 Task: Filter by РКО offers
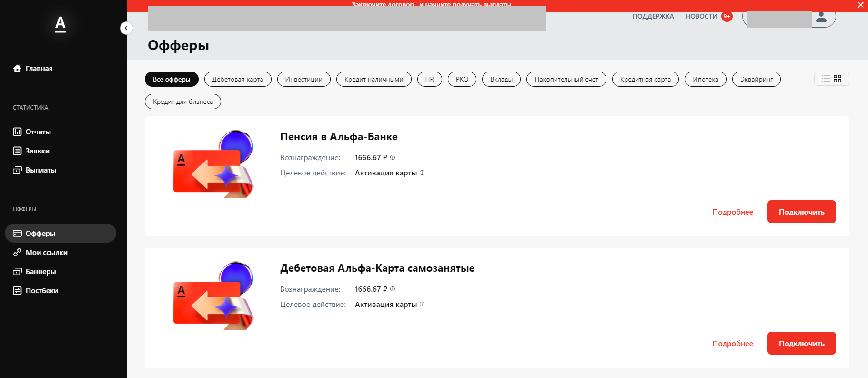click(x=462, y=79)
